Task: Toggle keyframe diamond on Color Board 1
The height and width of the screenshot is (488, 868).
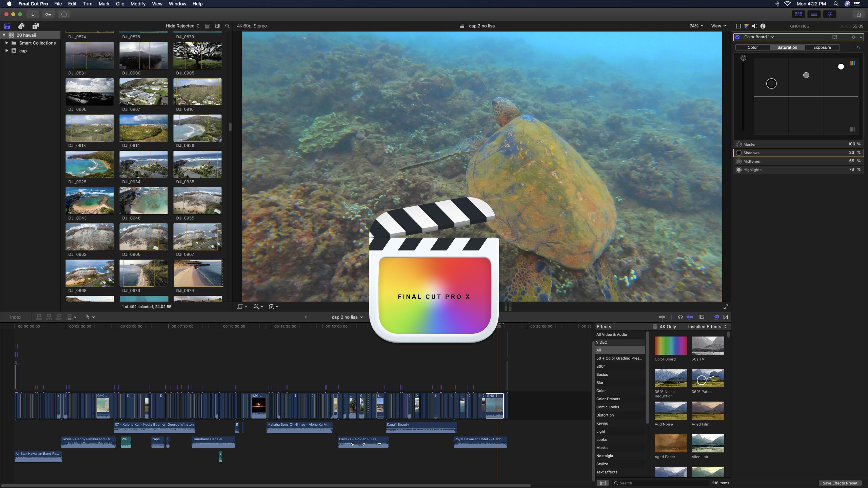Action: click(854, 37)
